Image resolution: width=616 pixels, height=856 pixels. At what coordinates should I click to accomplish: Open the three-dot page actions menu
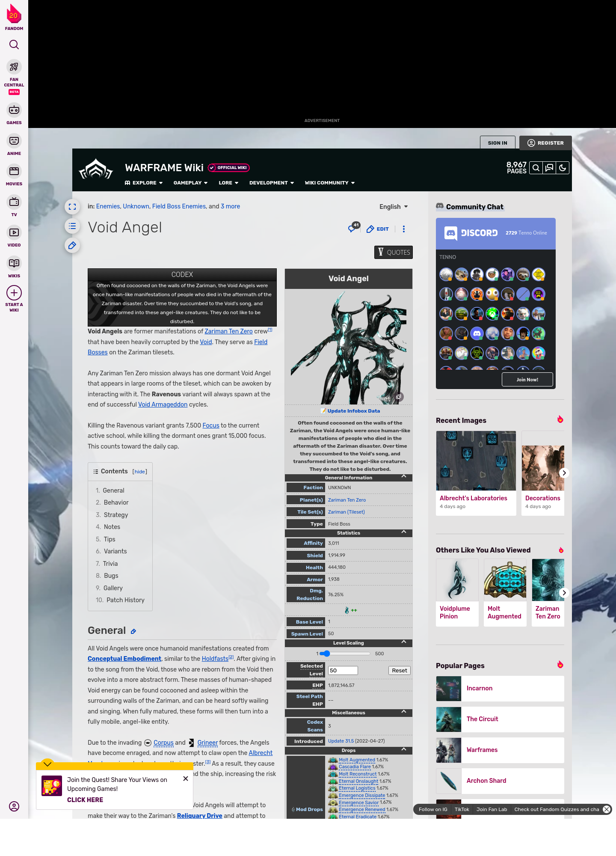click(404, 229)
